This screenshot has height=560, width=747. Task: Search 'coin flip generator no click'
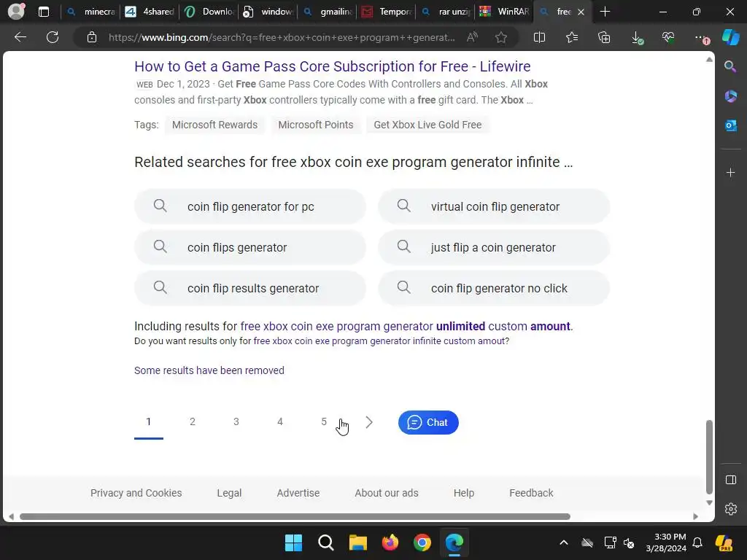point(494,289)
